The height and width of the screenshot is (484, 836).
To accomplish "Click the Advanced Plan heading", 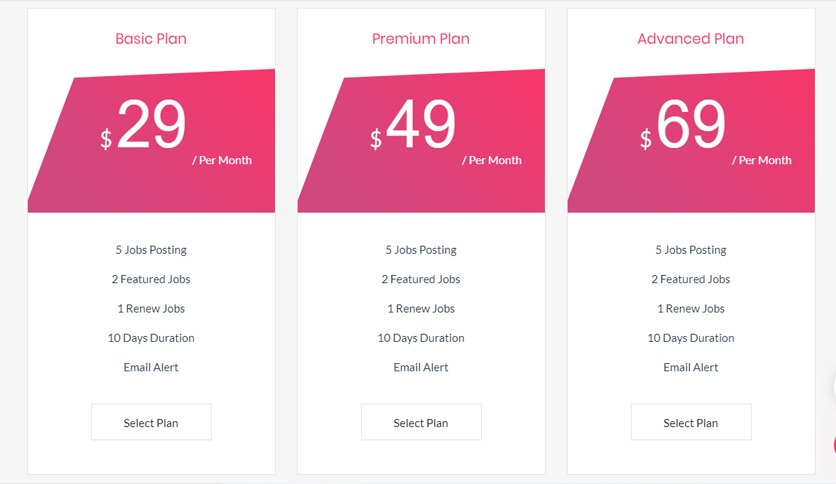I will click(x=690, y=38).
